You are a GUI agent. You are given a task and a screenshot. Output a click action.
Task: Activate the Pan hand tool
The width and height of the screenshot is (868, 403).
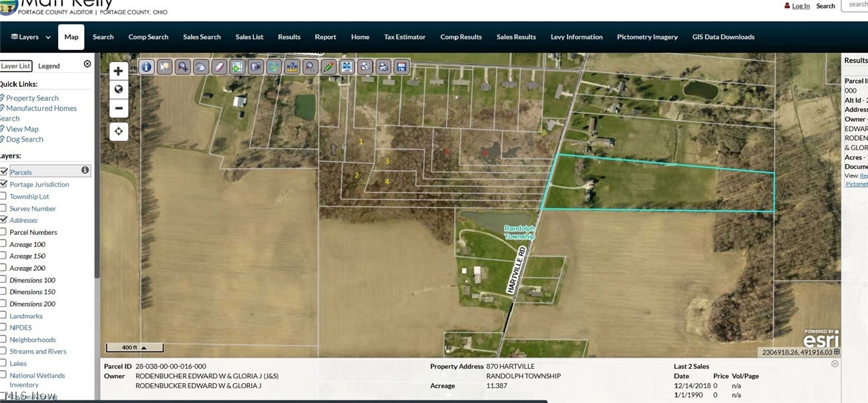tap(201, 67)
